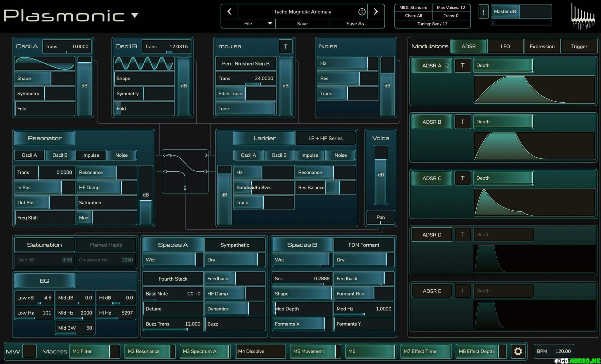
Task: Open the settings gear next to macros
Action: (x=518, y=351)
